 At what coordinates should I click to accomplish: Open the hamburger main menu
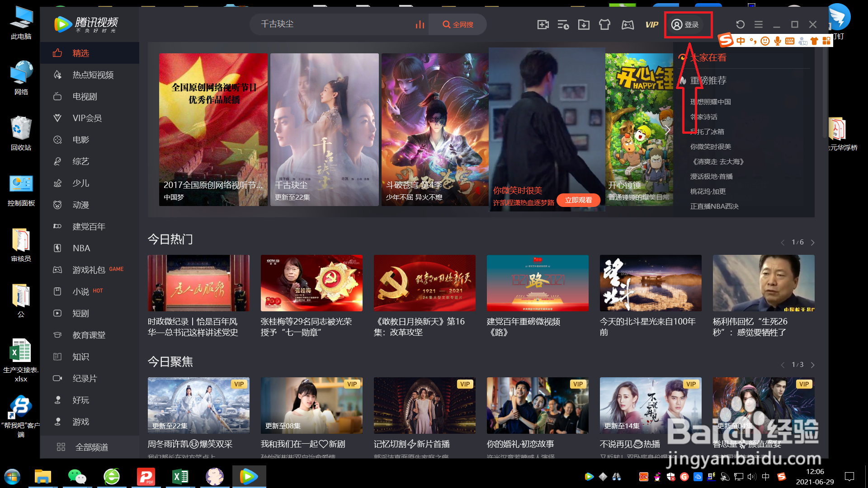tap(759, 24)
